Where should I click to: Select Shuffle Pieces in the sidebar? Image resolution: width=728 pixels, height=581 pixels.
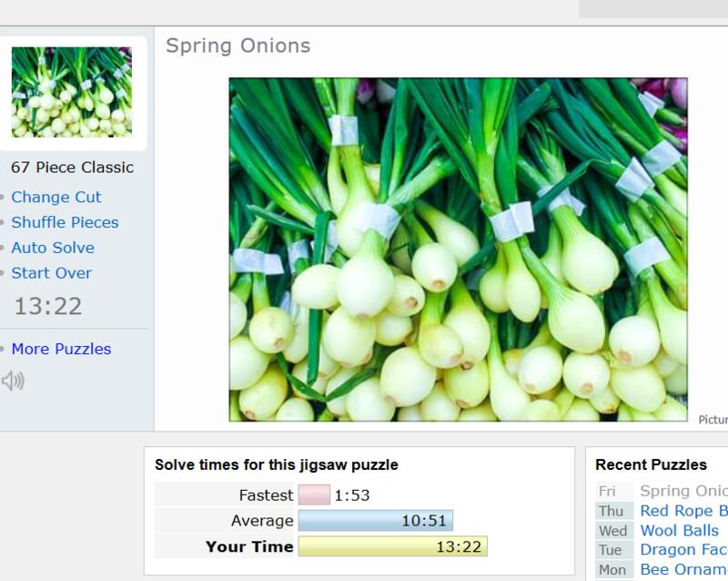65,222
